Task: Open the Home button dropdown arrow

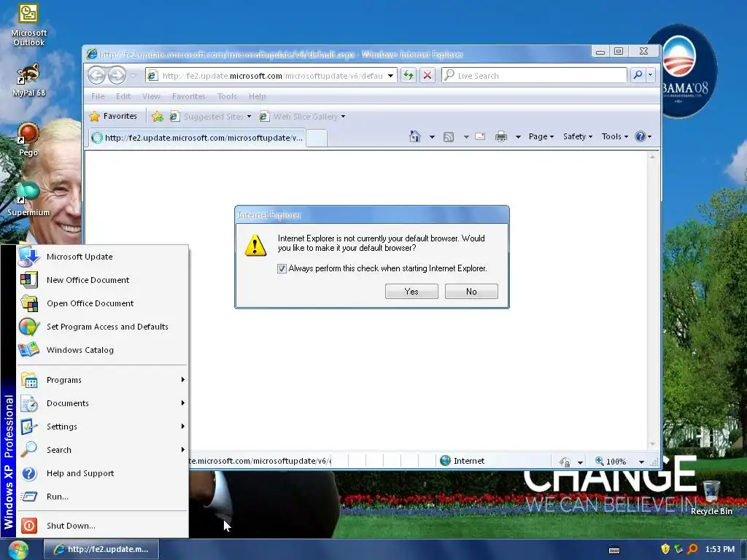Action: tap(432, 137)
